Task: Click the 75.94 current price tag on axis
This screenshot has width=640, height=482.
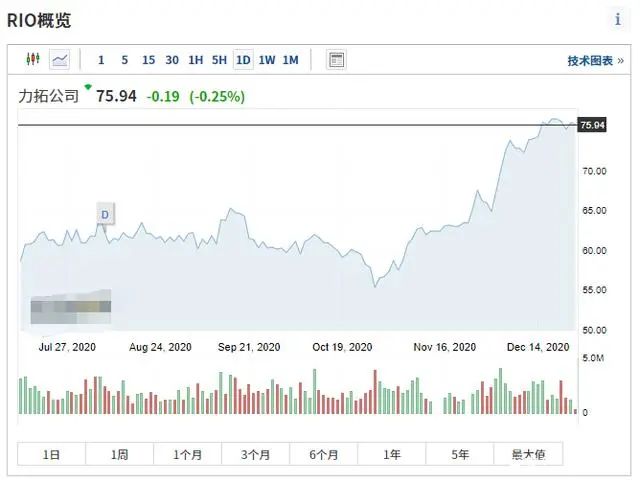Action: click(x=592, y=125)
